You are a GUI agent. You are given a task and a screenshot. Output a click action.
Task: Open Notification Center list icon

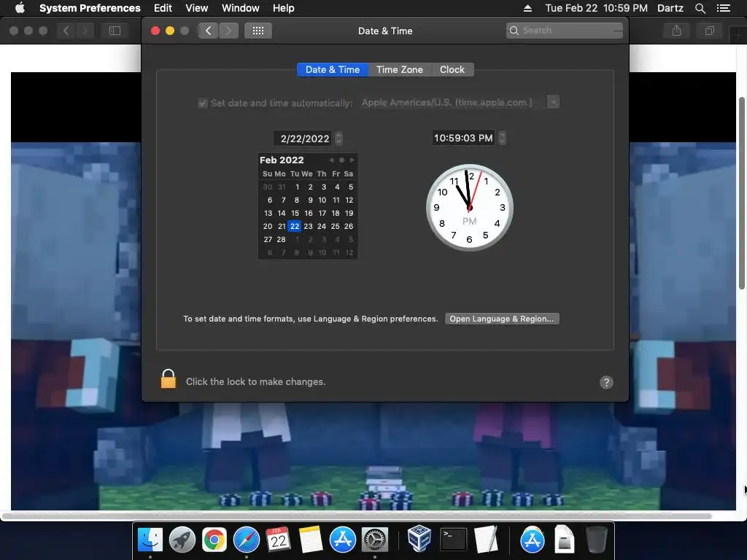(x=723, y=8)
